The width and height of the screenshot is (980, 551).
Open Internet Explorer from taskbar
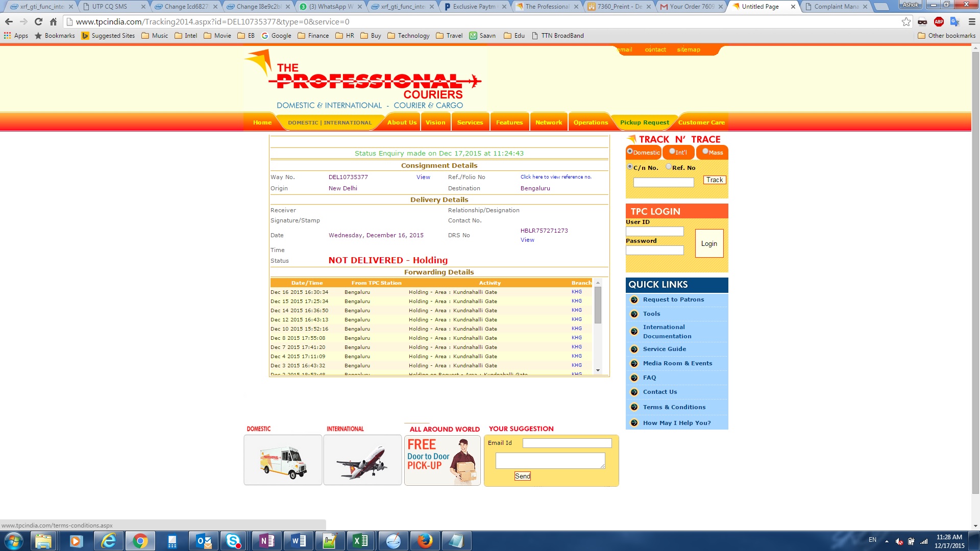(x=108, y=541)
